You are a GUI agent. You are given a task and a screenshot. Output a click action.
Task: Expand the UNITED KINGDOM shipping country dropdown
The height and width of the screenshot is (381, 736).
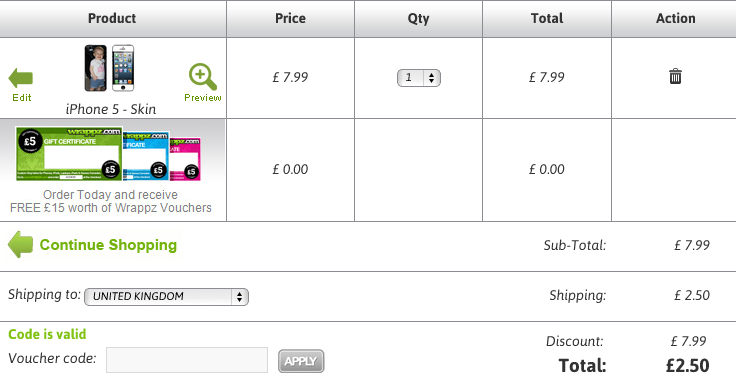point(166,297)
